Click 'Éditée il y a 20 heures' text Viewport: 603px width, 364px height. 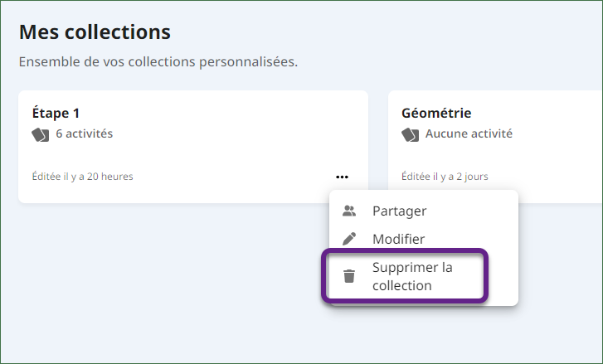(x=82, y=177)
